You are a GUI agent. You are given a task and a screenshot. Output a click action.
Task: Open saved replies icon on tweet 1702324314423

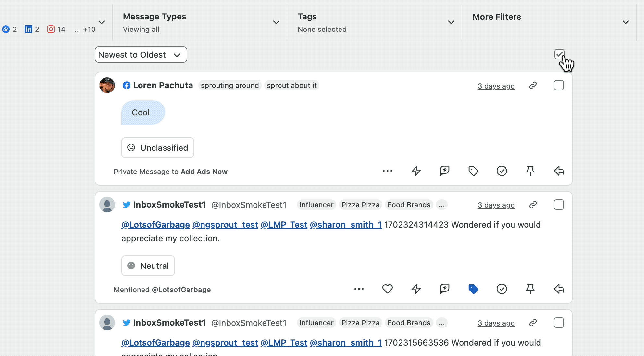point(445,289)
